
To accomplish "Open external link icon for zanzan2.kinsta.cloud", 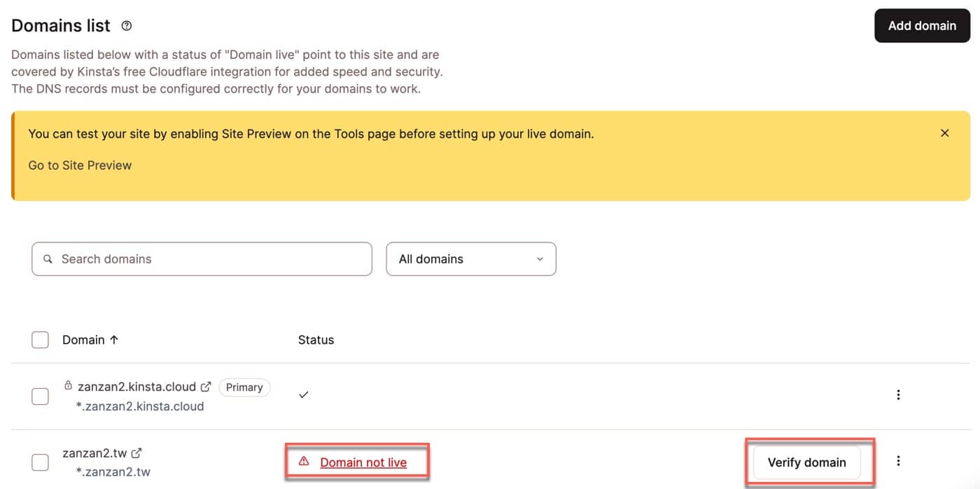I will click(206, 386).
